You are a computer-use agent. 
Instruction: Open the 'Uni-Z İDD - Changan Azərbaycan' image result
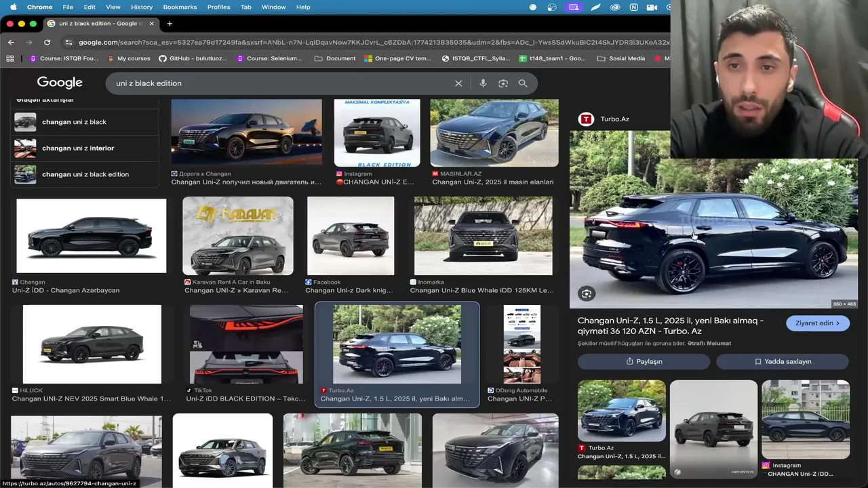tap(91, 236)
